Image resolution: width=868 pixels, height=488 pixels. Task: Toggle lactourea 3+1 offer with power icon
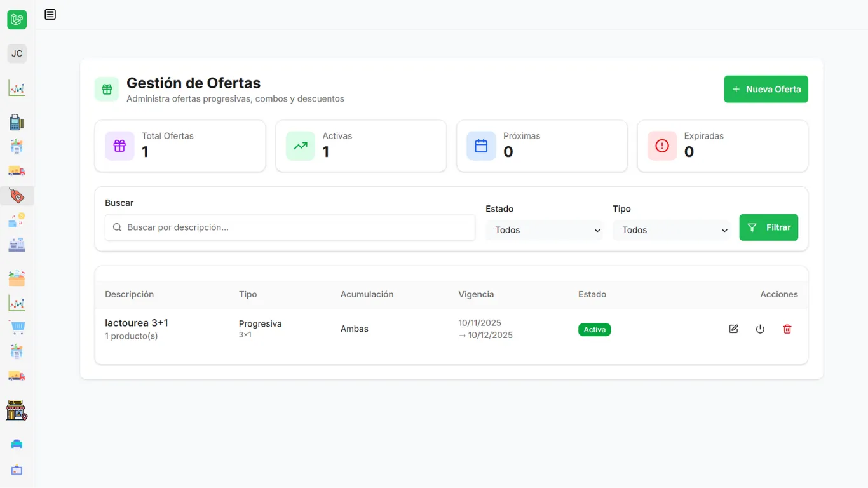coord(760,329)
